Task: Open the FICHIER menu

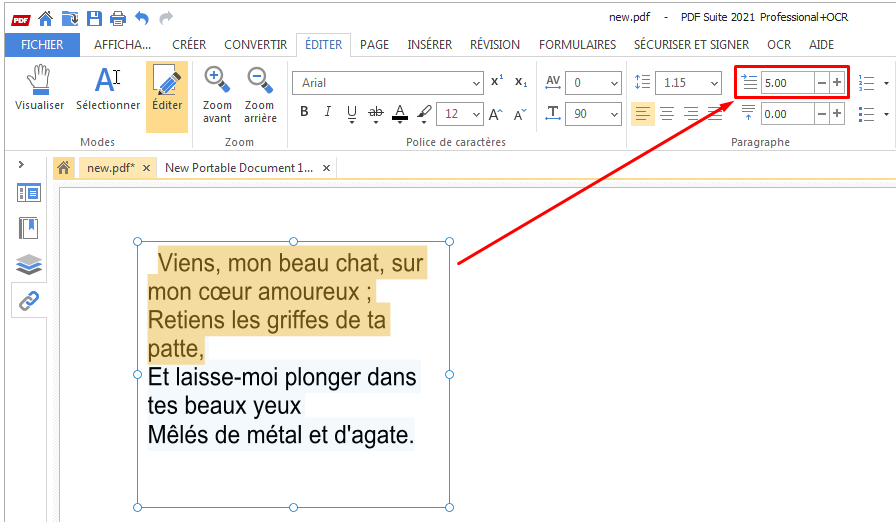Action: coord(42,45)
